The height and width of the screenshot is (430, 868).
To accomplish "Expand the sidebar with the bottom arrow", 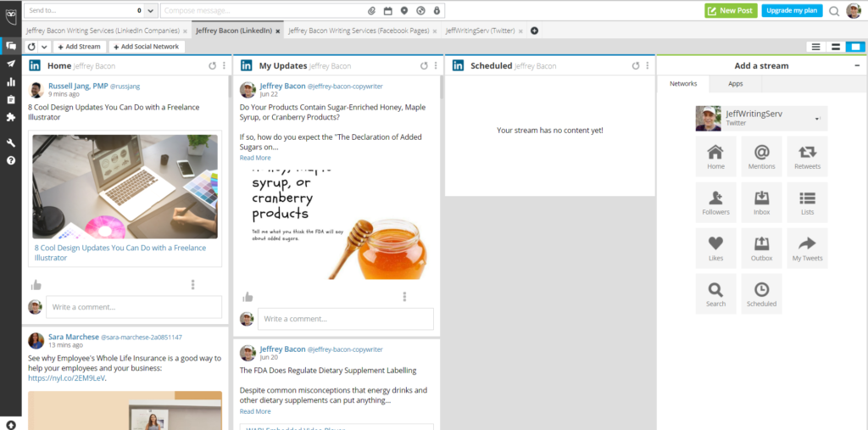I will pyautogui.click(x=10, y=424).
